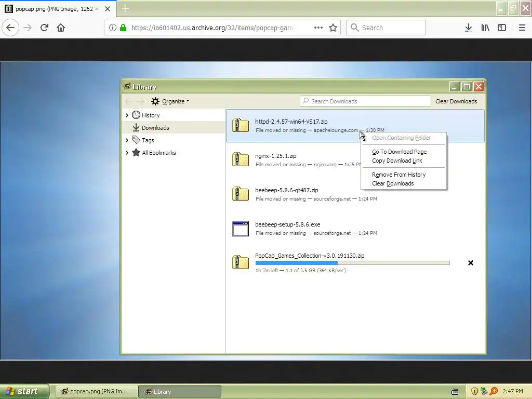Image resolution: width=532 pixels, height=399 pixels.
Task: Click the disabled Library back arrow
Action: tap(129, 101)
